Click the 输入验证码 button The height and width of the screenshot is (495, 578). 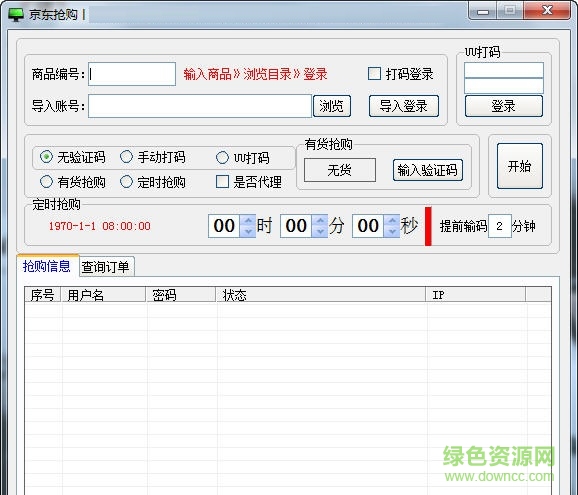point(428,170)
